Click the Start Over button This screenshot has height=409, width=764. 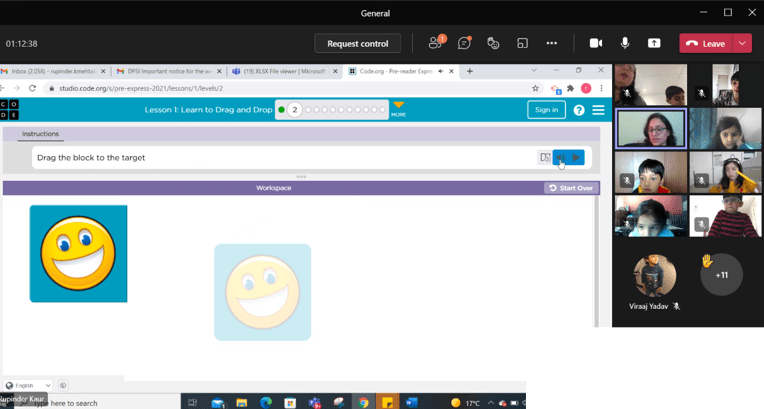tap(571, 188)
